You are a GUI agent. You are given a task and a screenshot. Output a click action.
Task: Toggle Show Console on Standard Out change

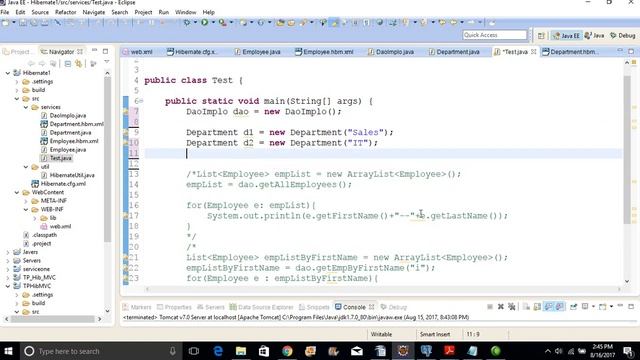tap(549, 307)
